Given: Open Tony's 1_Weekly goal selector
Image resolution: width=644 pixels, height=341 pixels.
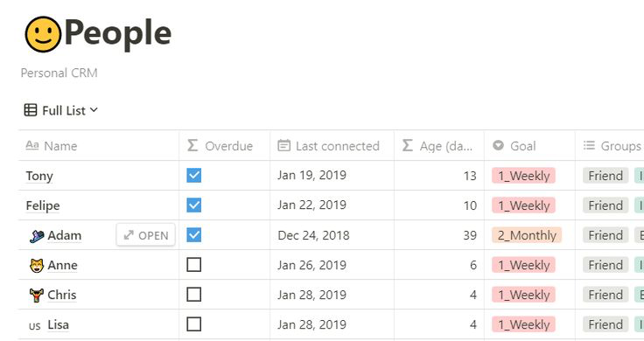Looking at the screenshot, I should (523, 176).
